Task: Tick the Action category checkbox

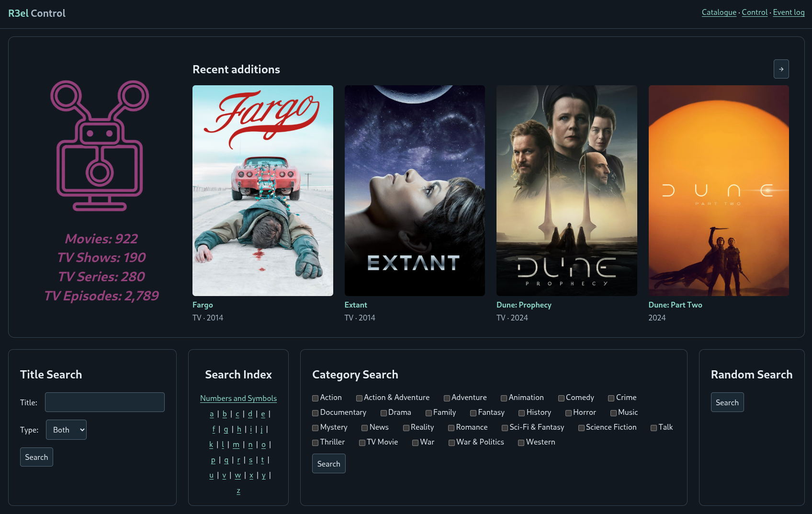Action: 315,398
